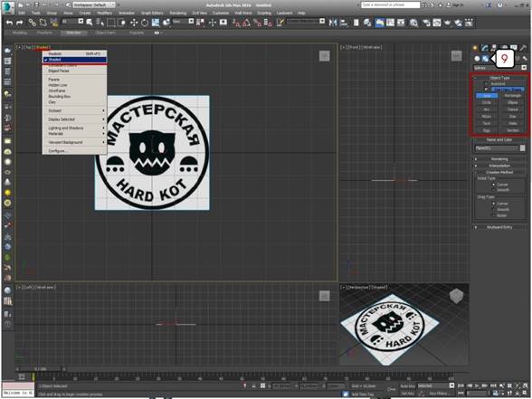Click the search keyword field in title bar
Screen dimensions: 532x399
pyautogui.click(x=391, y=5)
